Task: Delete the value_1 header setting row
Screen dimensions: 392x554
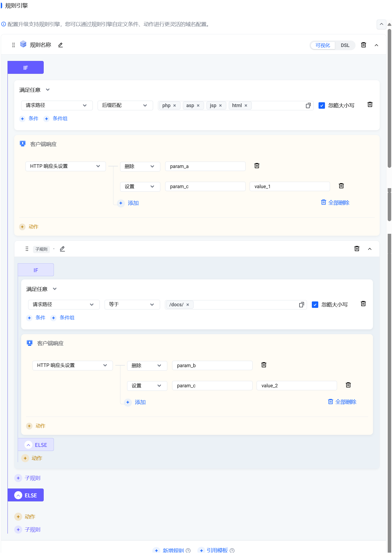Action: (341, 186)
